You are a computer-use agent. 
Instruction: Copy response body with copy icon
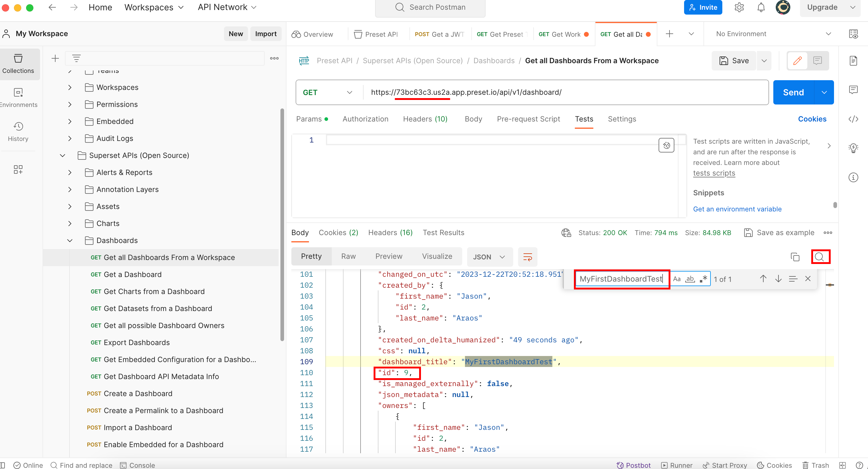pyautogui.click(x=795, y=257)
